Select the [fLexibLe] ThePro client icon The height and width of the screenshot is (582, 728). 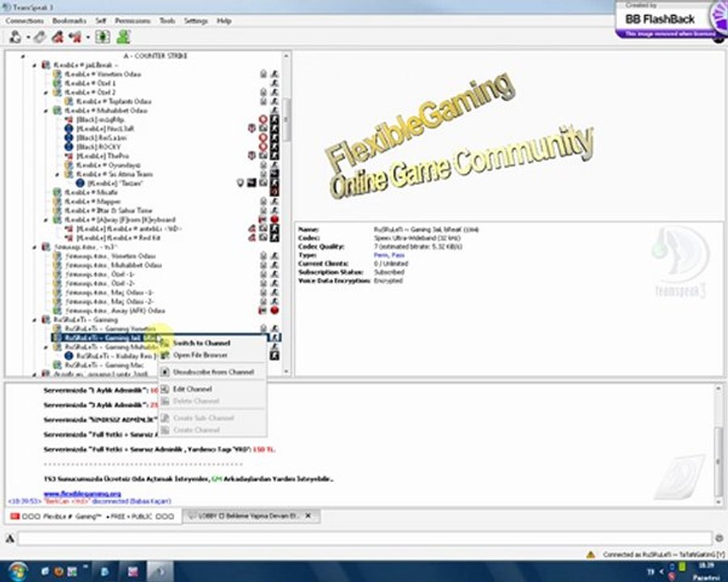69,156
